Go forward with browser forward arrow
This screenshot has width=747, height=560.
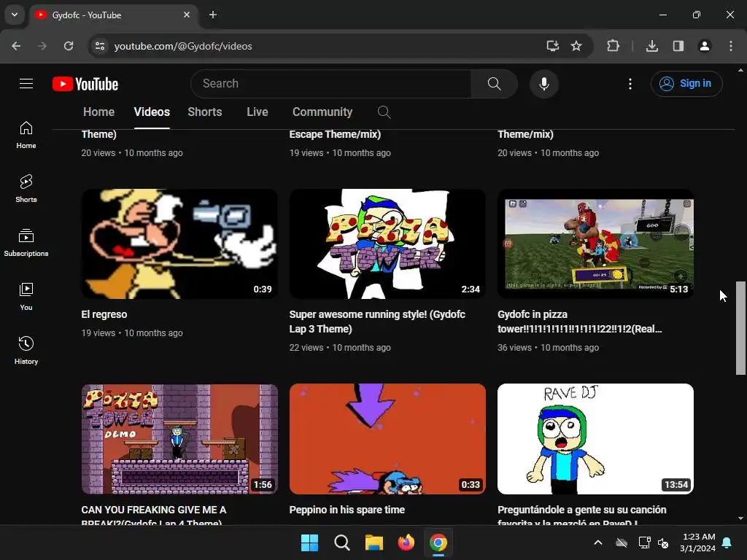42,46
